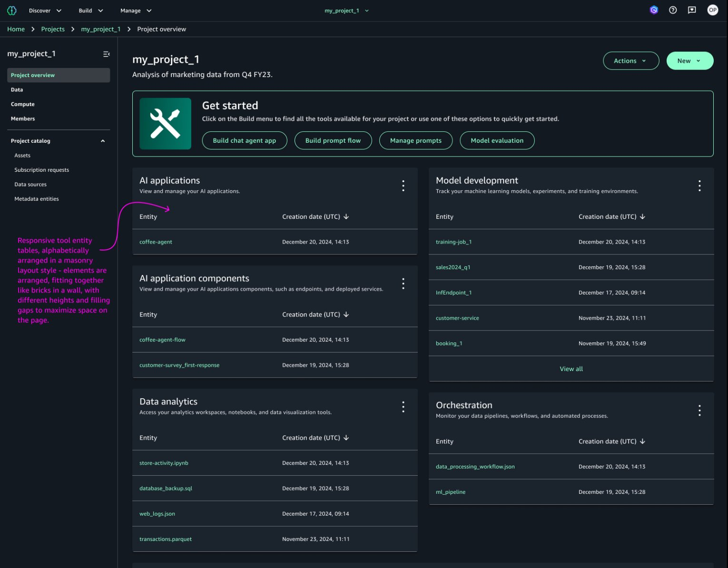Image resolution: width=728 pixels, height=568 pixels.
Task: Click the app logo in the top bar
Action: click(x=11, y=10)
